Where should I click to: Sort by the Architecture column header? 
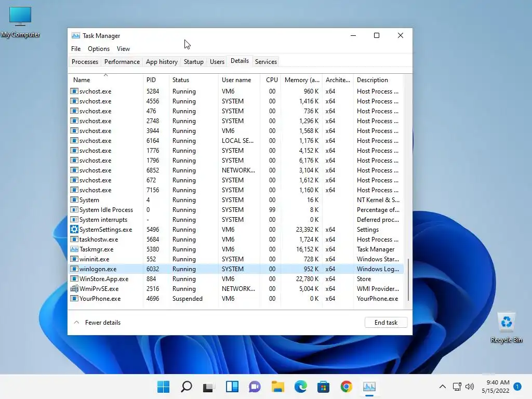point(338,79)
